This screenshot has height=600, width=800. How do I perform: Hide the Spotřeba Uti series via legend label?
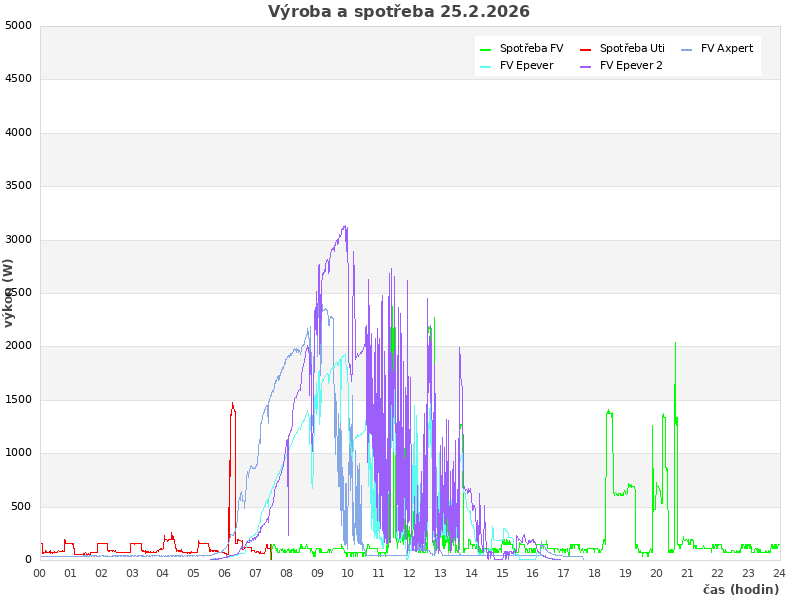point(632,48)
